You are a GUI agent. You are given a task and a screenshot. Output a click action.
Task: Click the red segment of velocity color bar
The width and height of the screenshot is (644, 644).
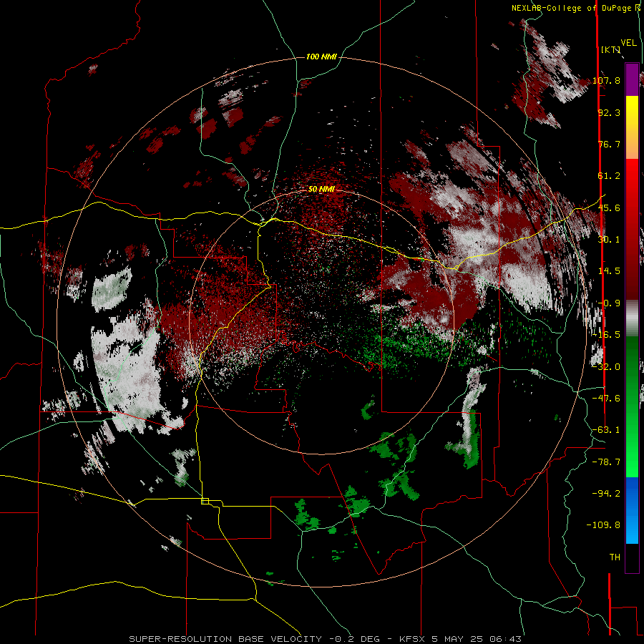click(632, 229)
